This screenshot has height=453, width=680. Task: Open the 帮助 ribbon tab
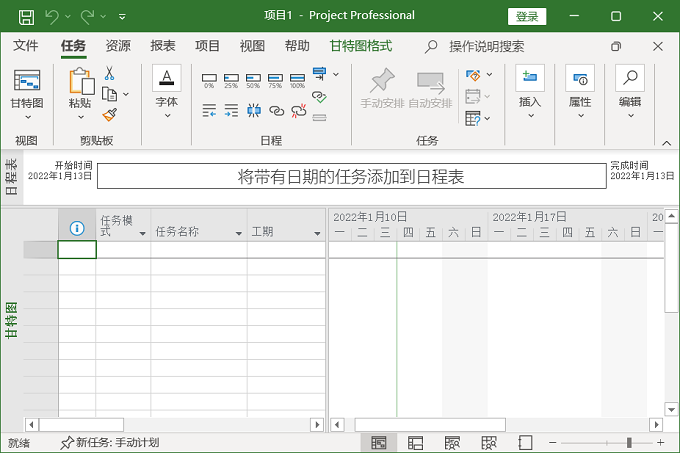point(297,46)
